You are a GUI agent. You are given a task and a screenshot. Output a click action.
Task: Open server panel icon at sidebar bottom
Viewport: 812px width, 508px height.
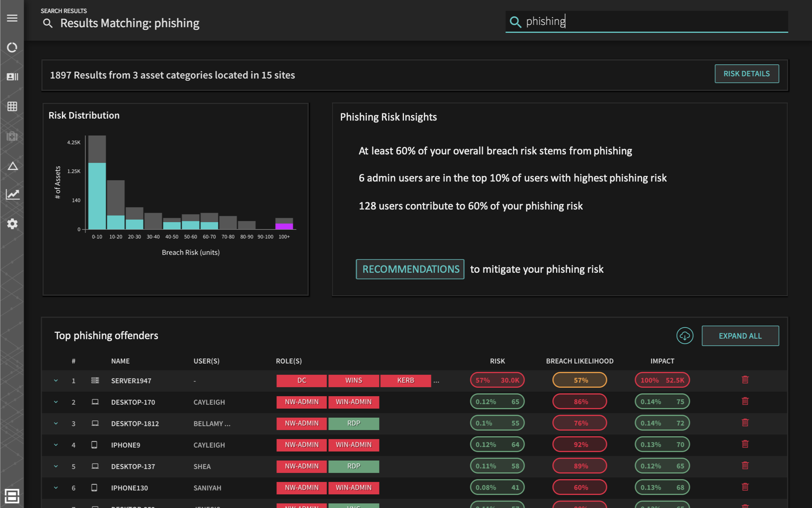[x=12, y=496]
